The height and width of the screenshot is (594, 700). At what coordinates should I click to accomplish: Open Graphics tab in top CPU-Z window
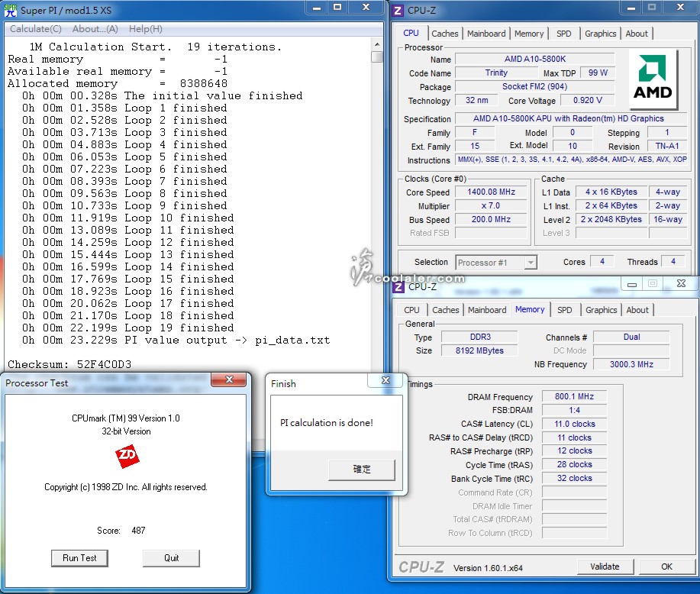click(601, 34)
